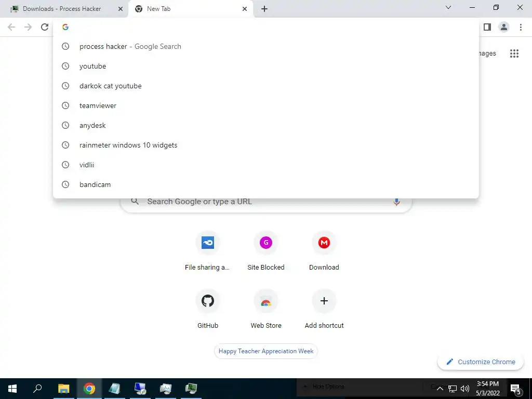This screenshot has width=532, height=399.
Task: Pick the 'teamviewer' suggestion
Action: pos(266,105)
